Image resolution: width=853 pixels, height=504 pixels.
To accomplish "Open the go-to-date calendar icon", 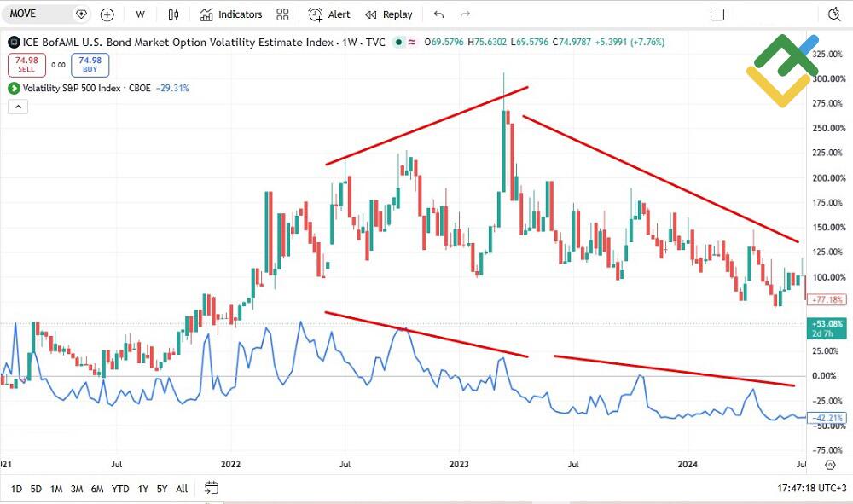I will coord(211,488).
